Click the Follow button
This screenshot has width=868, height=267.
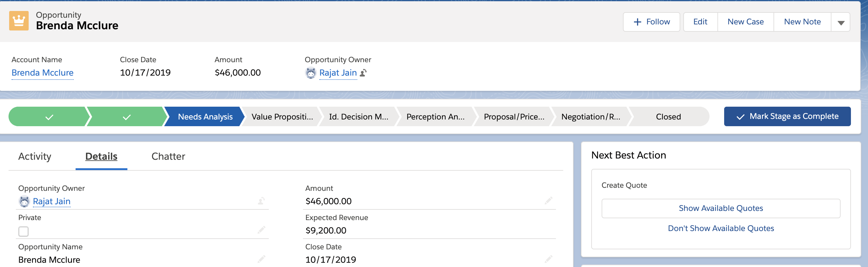click(651, 22)
